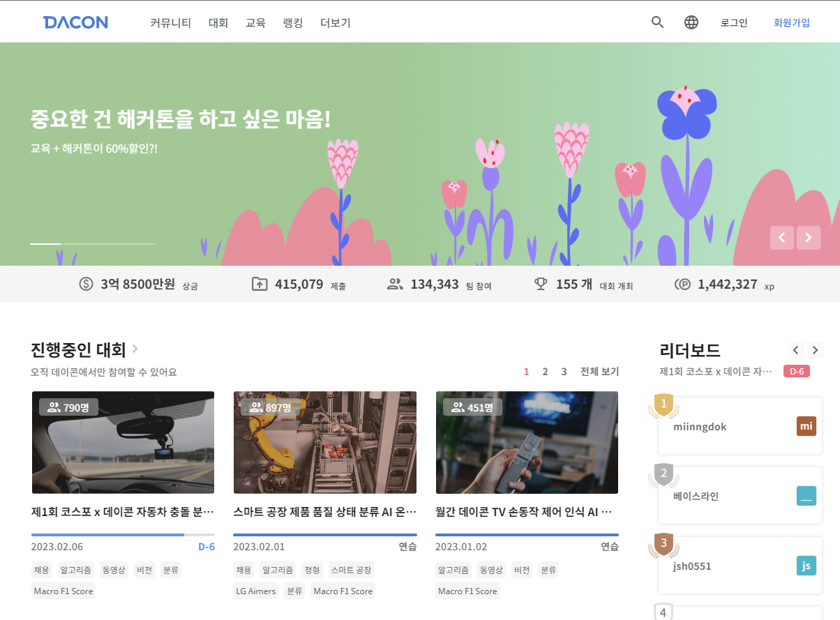Image resolution: width=840 pixels, height=620 pixels.
Task: Click the LG Aimers tag
Action: [256, 591]
